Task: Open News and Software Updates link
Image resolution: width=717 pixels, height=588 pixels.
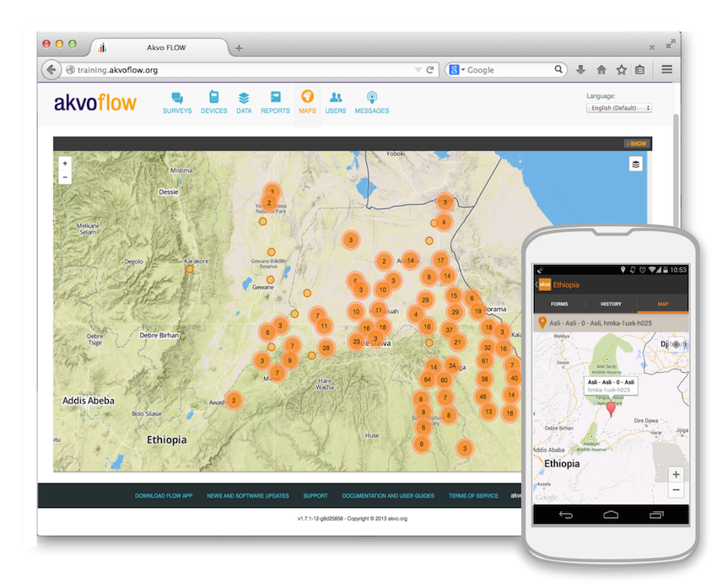Action: (248, 496)
